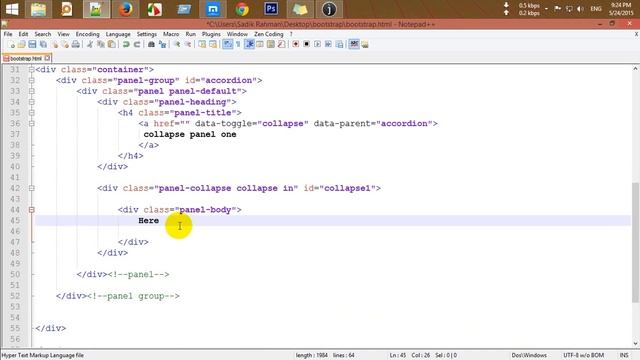Collapse the container div fold at line 31
Viewport: 640px width, 360px height.
tap(31, 70)
